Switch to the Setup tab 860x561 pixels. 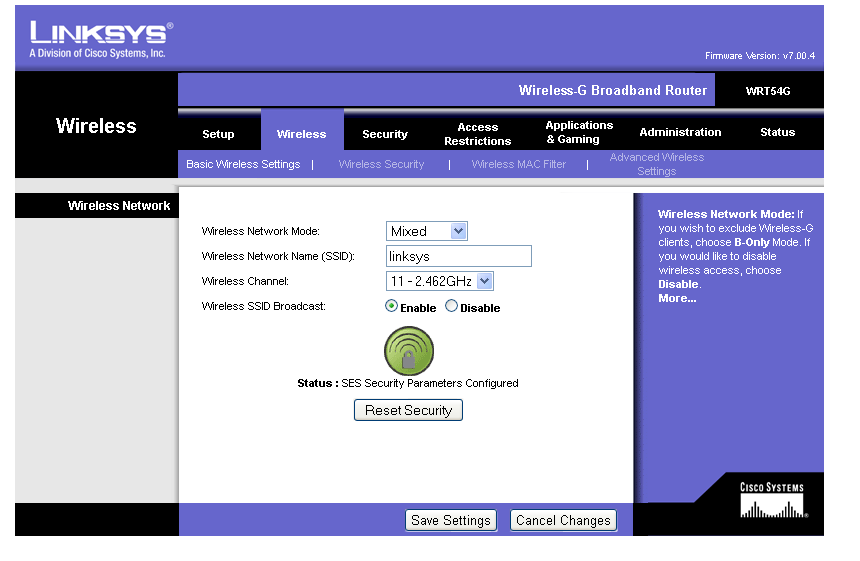[x=218, y=134]
